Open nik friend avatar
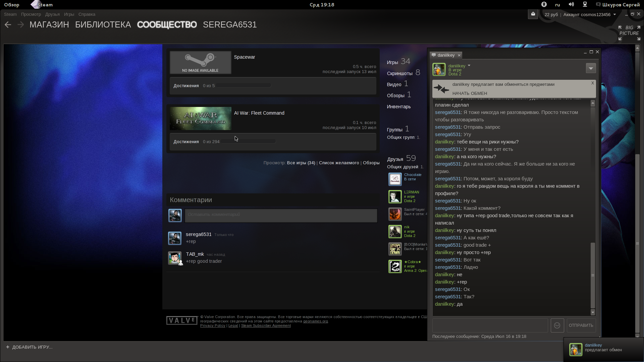 (x=395, y=232)
